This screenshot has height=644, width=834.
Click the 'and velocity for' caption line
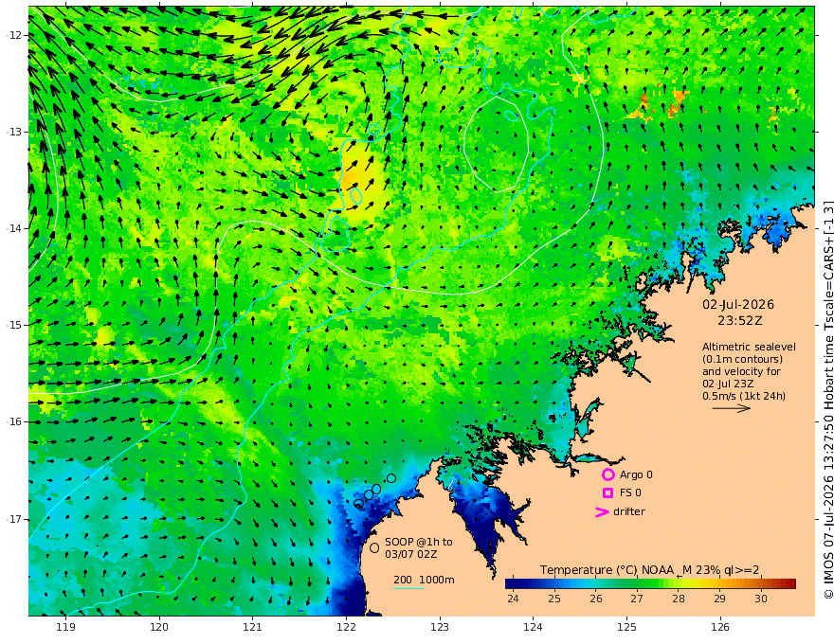click(x=741, y=371)
